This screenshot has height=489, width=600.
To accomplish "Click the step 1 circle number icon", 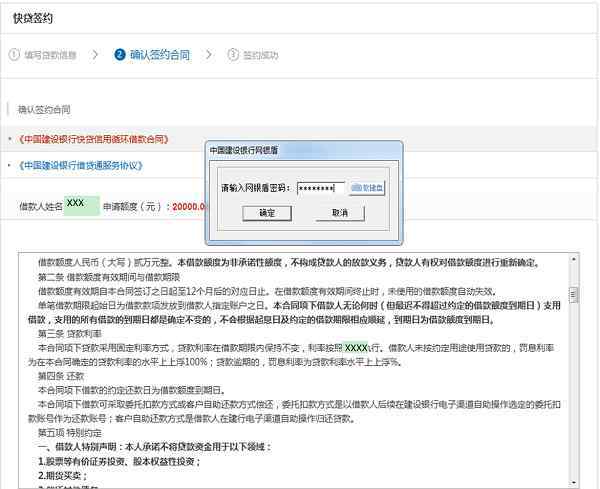I will pyautogui.click(x=14, y=55).
